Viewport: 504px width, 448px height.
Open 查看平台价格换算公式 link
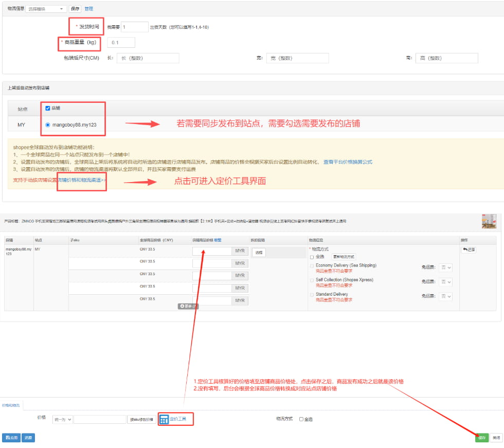(348, 162)
